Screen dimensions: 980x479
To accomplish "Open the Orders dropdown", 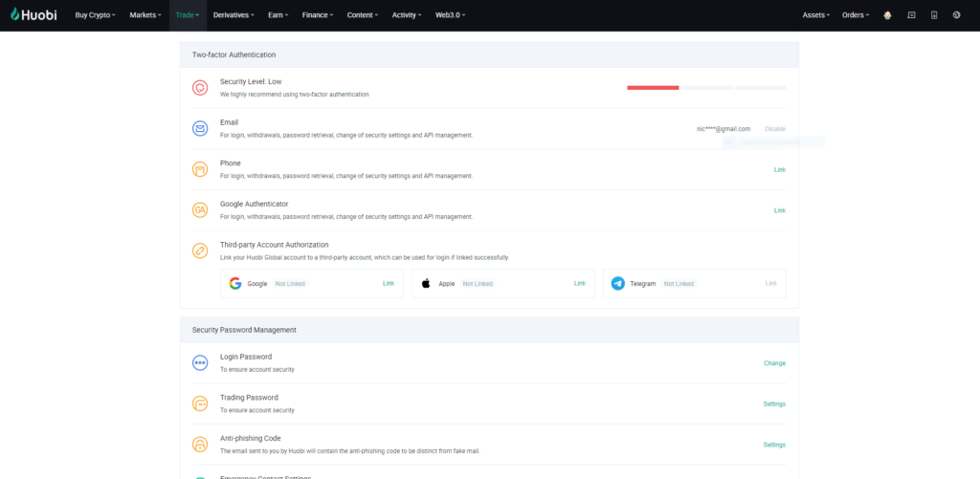I will click(x=855, y=15).
